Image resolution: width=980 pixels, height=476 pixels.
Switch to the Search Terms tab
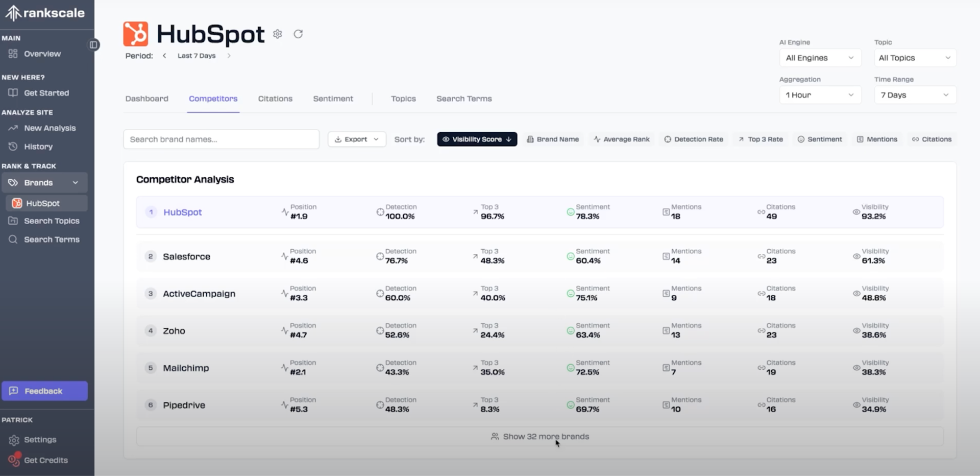[464, 99]
